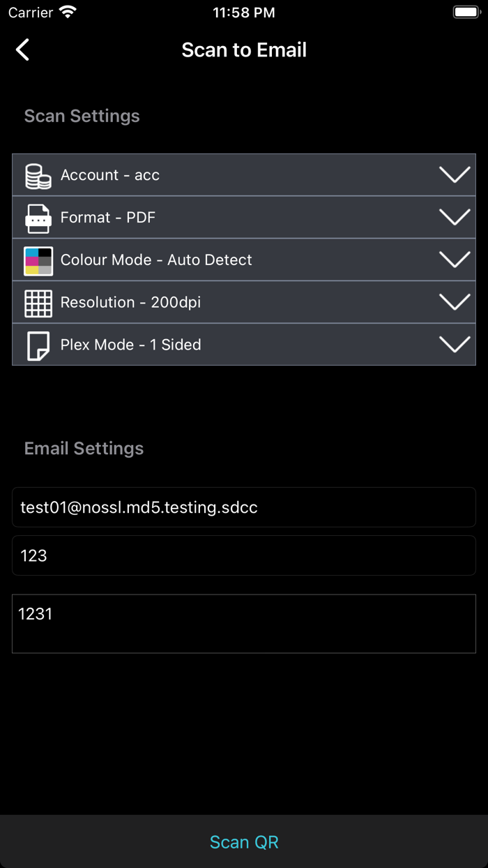
Task: Select the Format printer icon
Action: pos(38,217)
